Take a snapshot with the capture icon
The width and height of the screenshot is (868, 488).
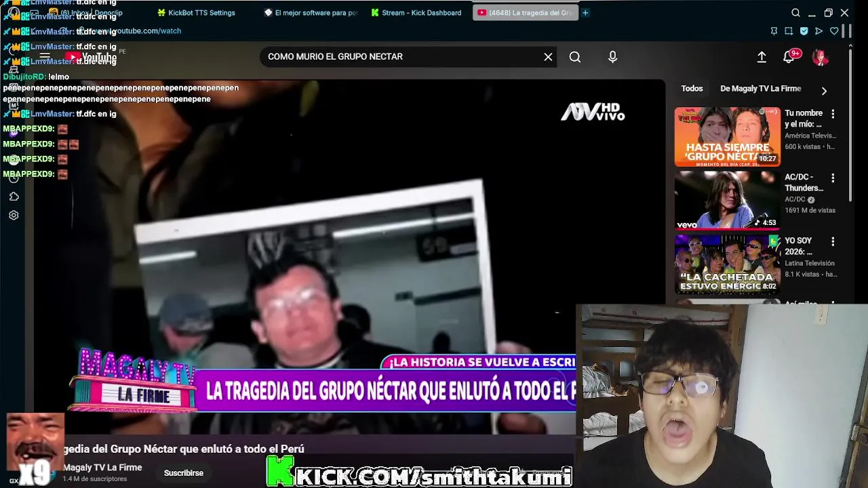[x=789, y=31]
